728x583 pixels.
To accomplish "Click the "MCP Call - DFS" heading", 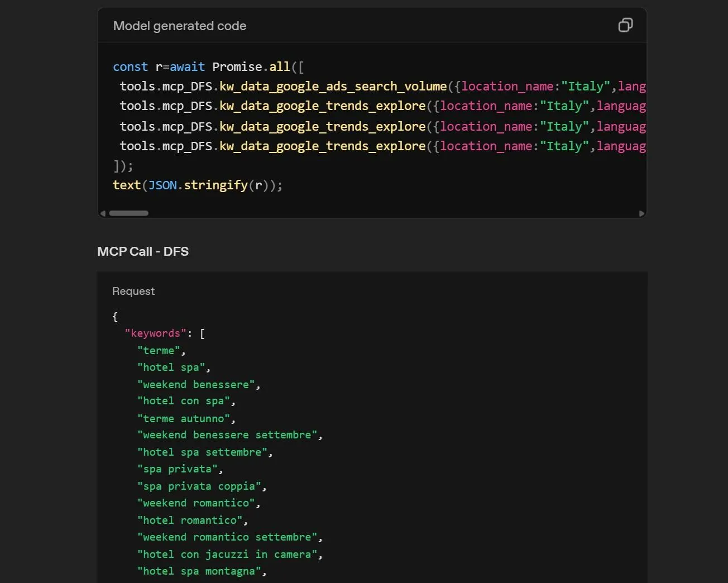I will [x=143, y=251].
